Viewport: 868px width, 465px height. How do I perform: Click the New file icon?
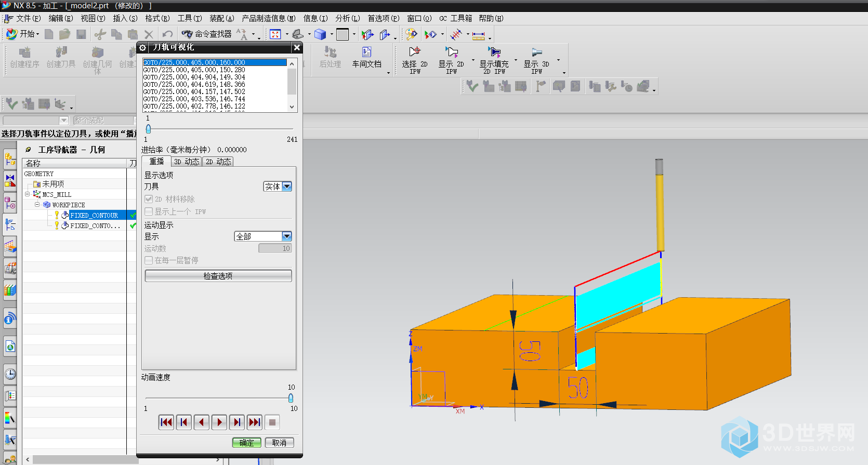[x=49, y=34]
